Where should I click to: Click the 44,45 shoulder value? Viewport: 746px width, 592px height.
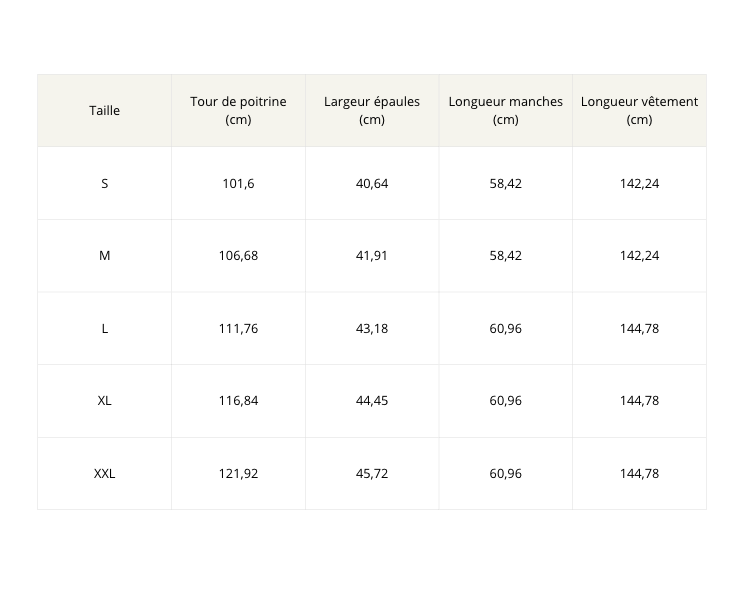[x=372, y=401]
